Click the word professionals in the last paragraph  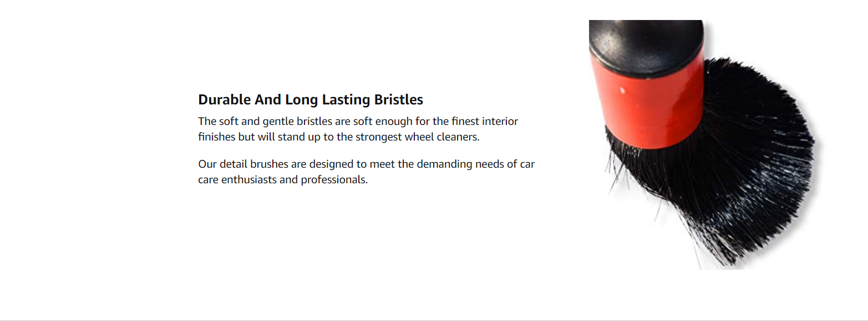click(334, 180)
